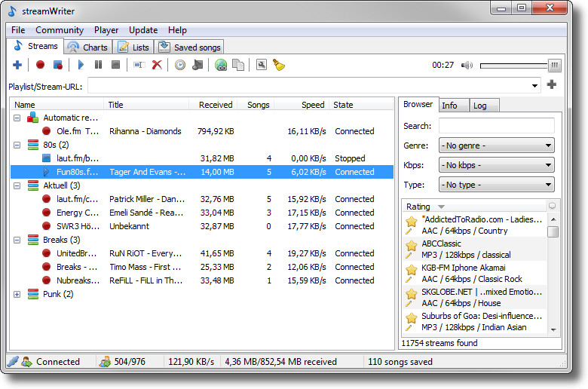Sort by the Title column header
Screen dimensions: 588x389
coord(146,105)
